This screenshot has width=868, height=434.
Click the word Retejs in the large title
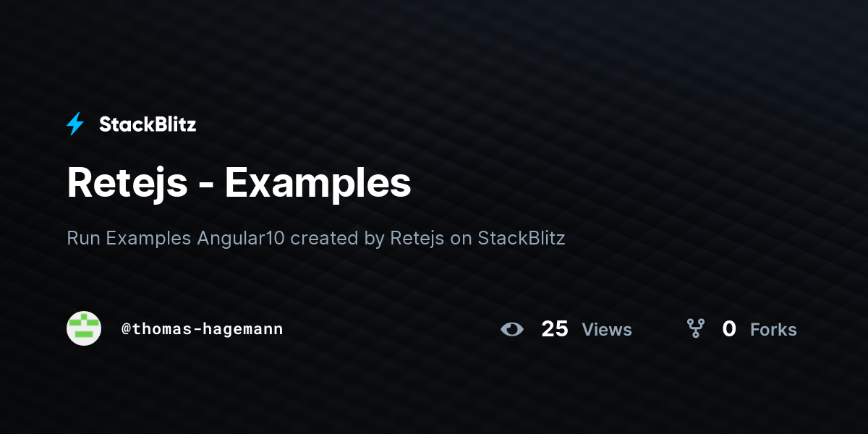click(126, 183)
